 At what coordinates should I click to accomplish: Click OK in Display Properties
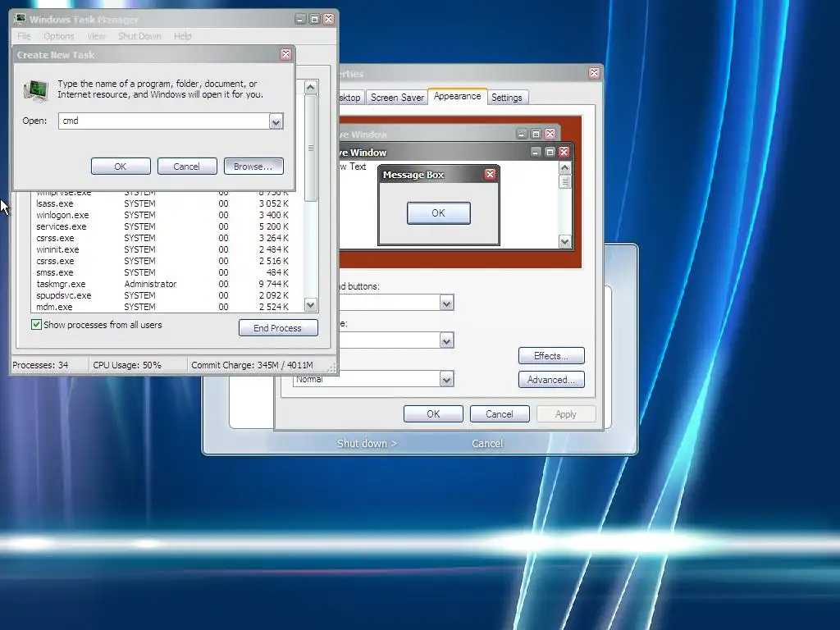pyautogui.click(x=433, y=413)
